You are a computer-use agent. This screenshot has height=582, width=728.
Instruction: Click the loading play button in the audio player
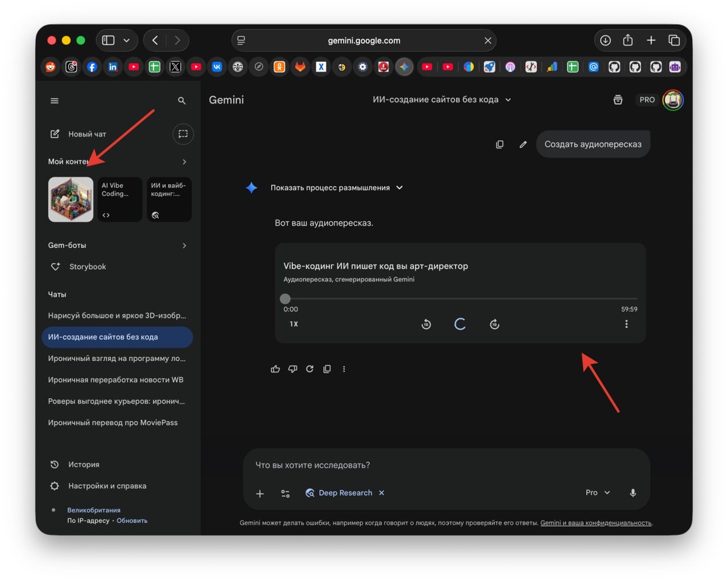click(x=460, y=324)
